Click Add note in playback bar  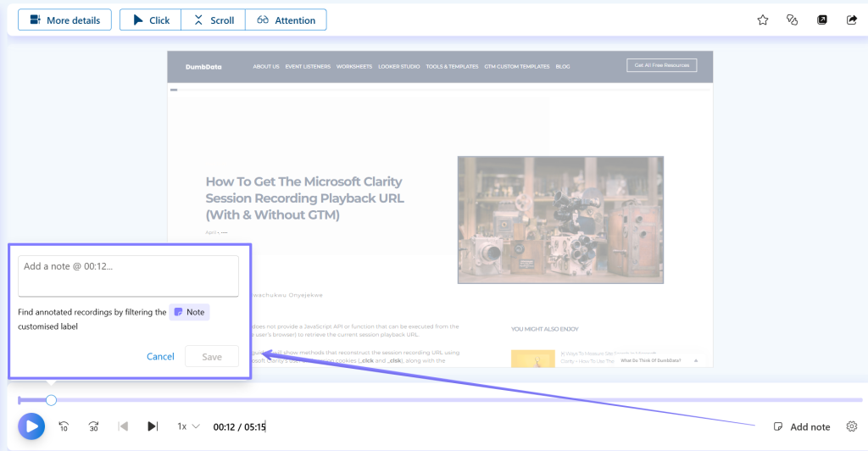[801, 426]
